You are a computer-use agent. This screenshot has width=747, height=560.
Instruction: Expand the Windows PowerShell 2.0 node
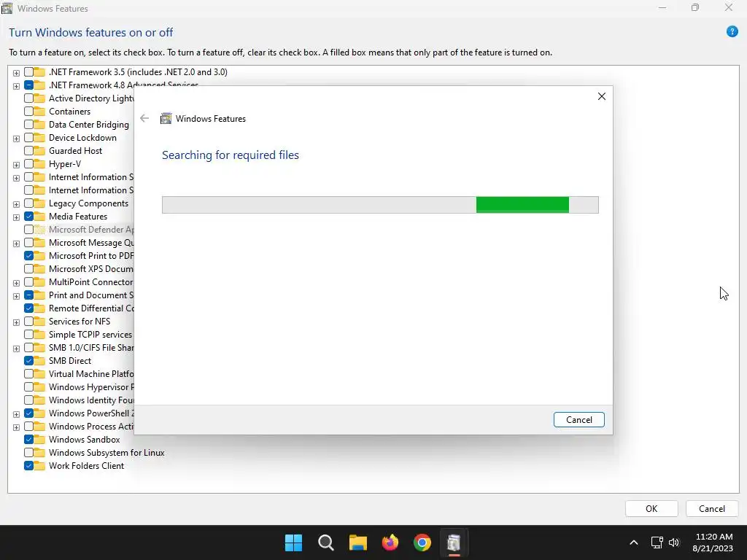pyautogui.click(x=16, y=414)
